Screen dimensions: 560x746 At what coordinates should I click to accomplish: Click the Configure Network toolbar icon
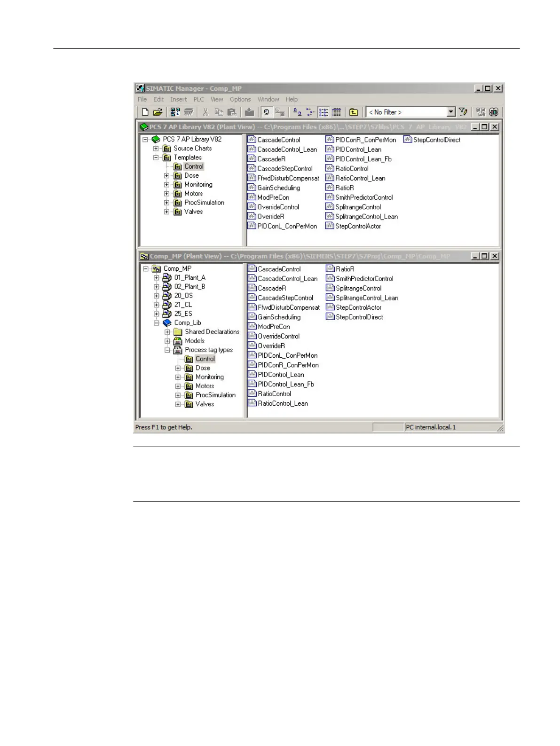[480, 112]
